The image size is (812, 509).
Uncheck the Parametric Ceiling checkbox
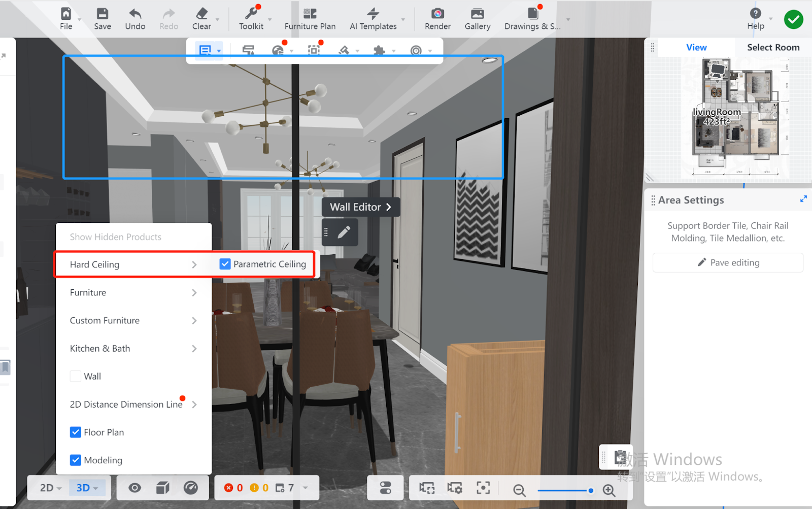[x=225, y=264]
